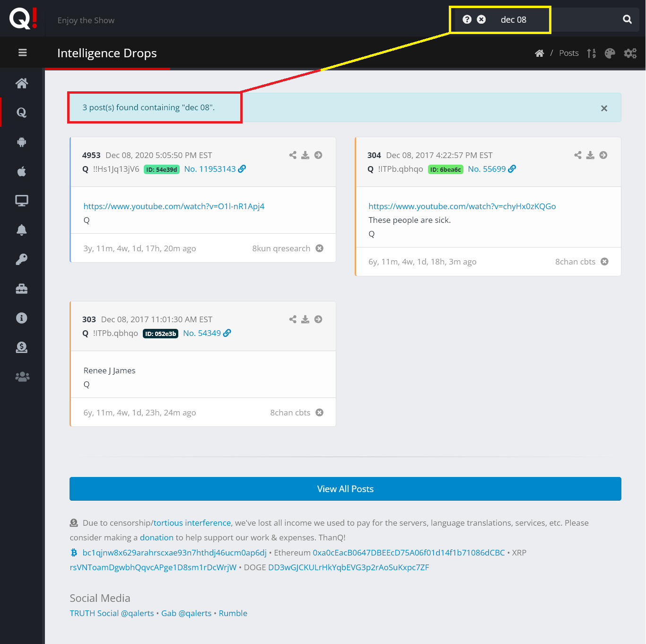Open the sidebar info icon
Image resolution: width=646 pixels, height=644 pixels.
(x=22, y=318)
